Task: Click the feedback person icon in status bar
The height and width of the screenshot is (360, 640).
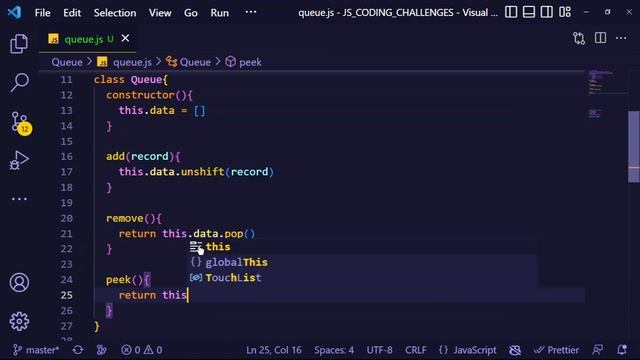Action: click(x=598, y=350)
